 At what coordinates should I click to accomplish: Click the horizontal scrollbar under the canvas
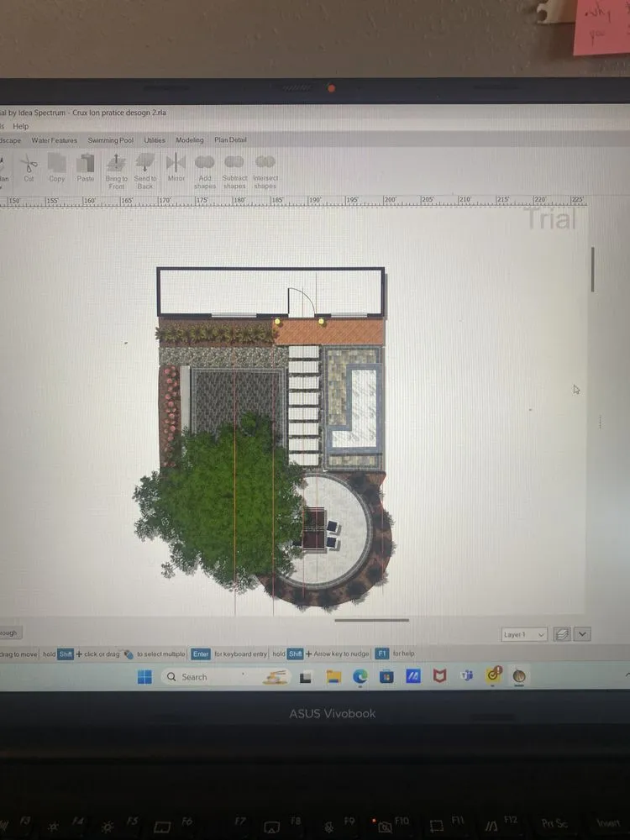click(x=371, y=621)
